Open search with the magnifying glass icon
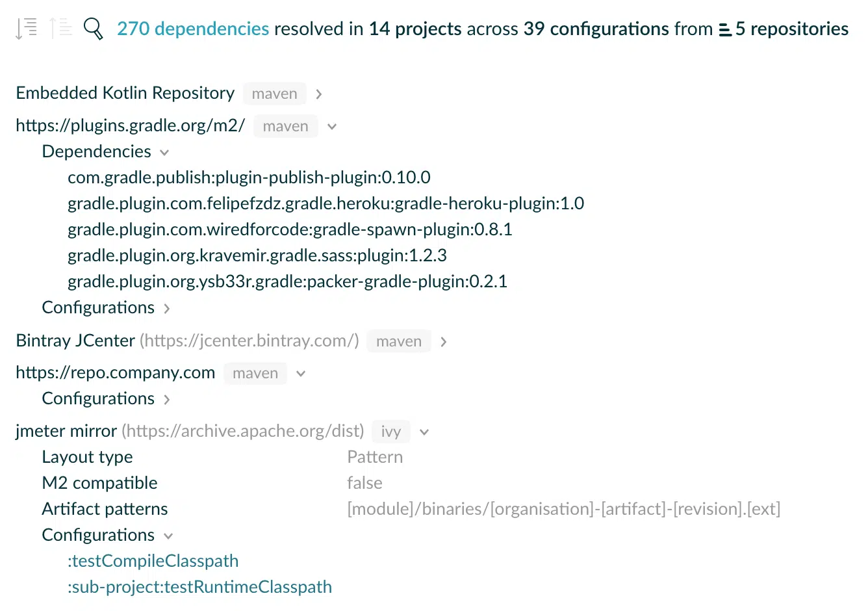868x611 pixels. 94,29
